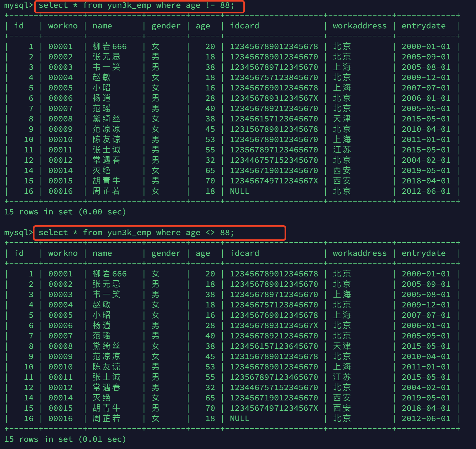Screen dimensions: 476x449
Task: Click name '柳岩666' in the != result table
Action: pyautogui.click(x=110, y=47)
